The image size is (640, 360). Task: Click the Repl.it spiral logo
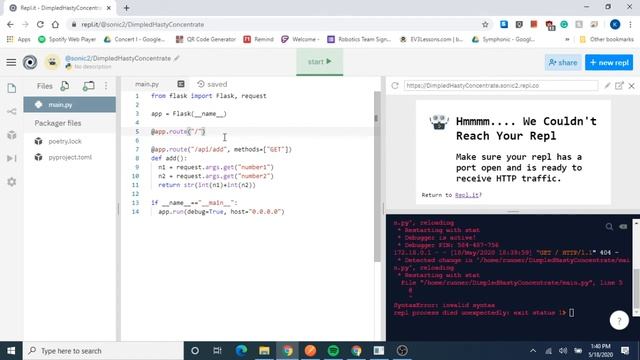click(30, 62)
